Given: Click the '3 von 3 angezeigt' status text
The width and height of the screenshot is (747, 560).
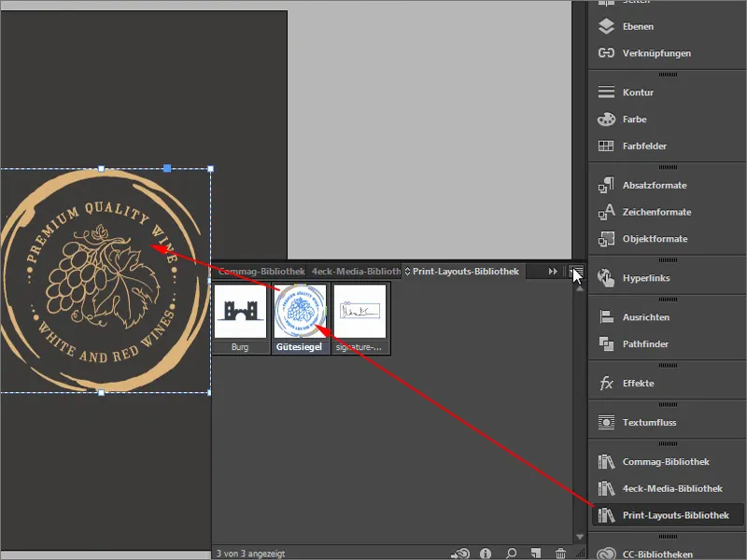Looking at the screenshot, I should 250,553.
